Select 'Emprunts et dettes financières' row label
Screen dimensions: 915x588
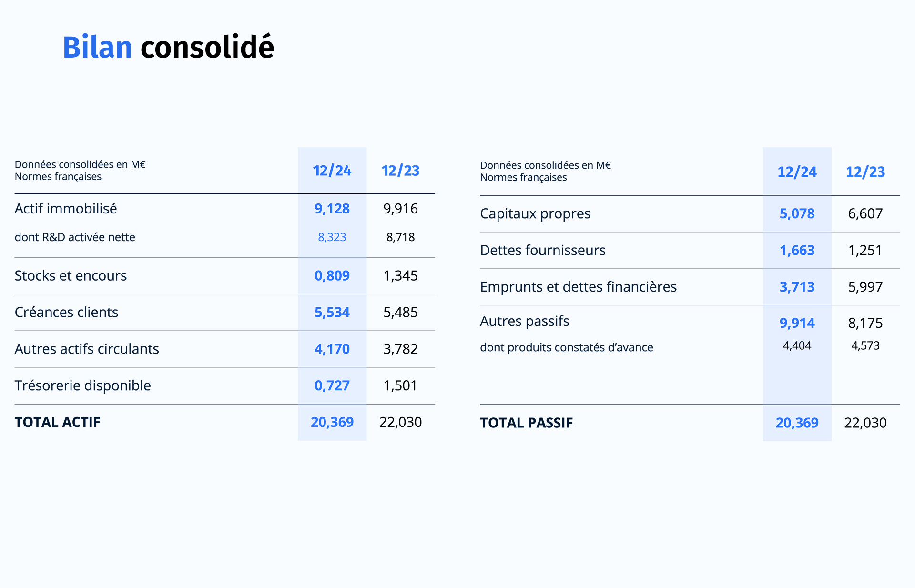pos(578,287)
